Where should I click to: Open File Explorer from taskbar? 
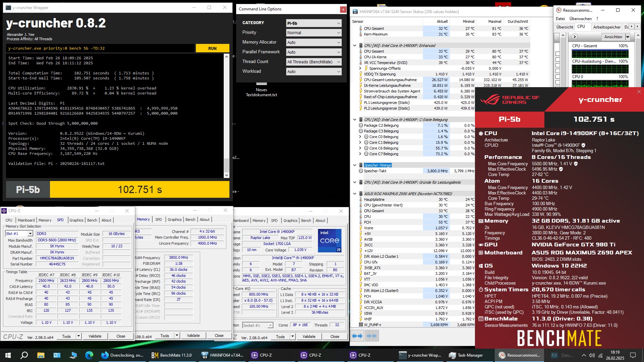tap(41, 355)
